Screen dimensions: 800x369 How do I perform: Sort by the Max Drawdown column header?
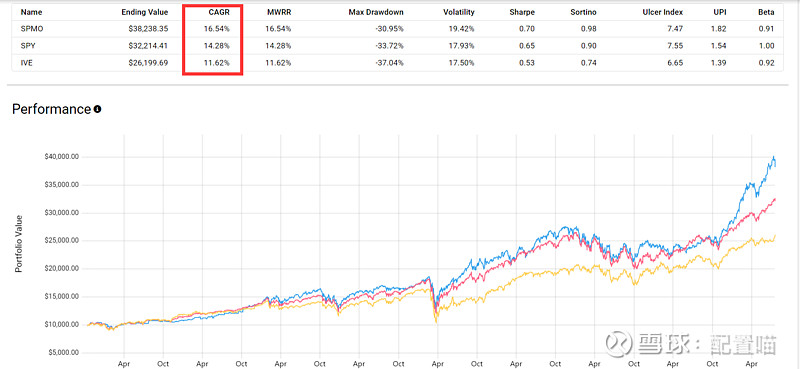(x=376, y=12)
